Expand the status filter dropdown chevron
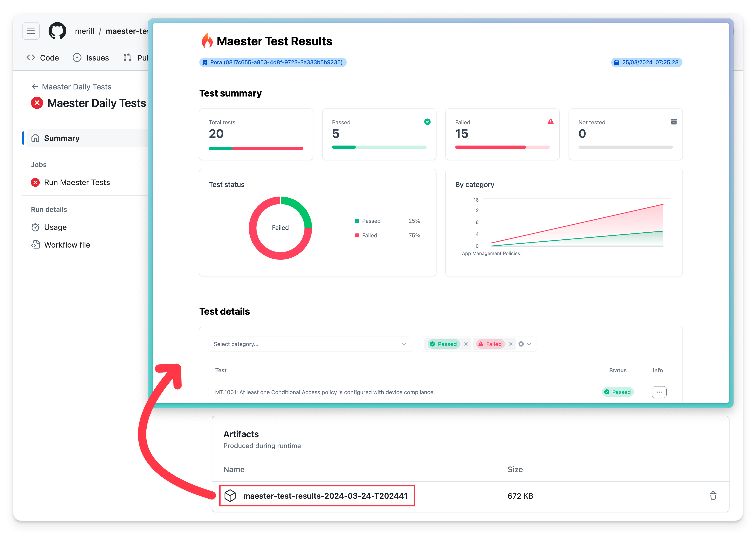Viewport: 756px width, 534px height. [x=529, y=344]
